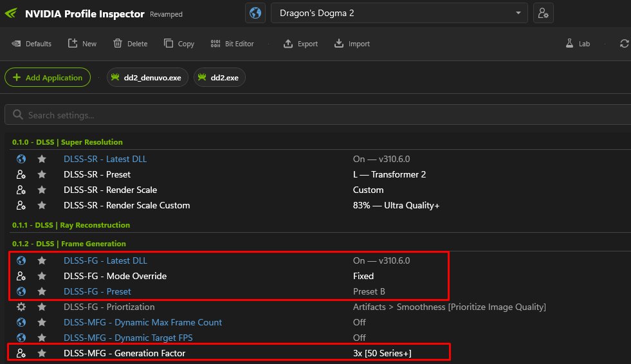Click the Copy toolbar button
The image size is (631, 364).
tap(179, 44)
